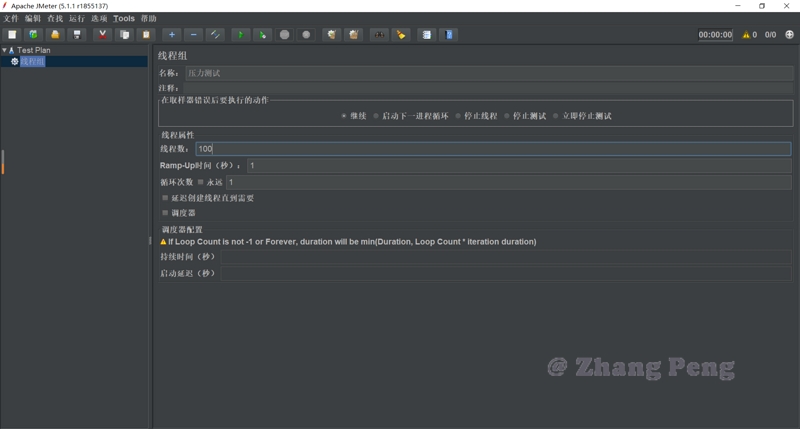Enable the 永远 loop forever checkbox

(201, 182)
